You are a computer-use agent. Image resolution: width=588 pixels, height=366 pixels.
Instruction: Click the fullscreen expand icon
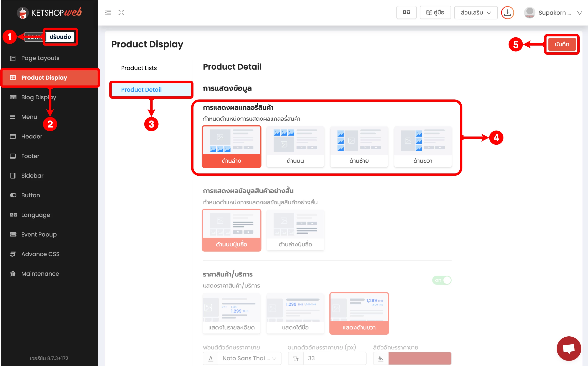click(121, 13)
